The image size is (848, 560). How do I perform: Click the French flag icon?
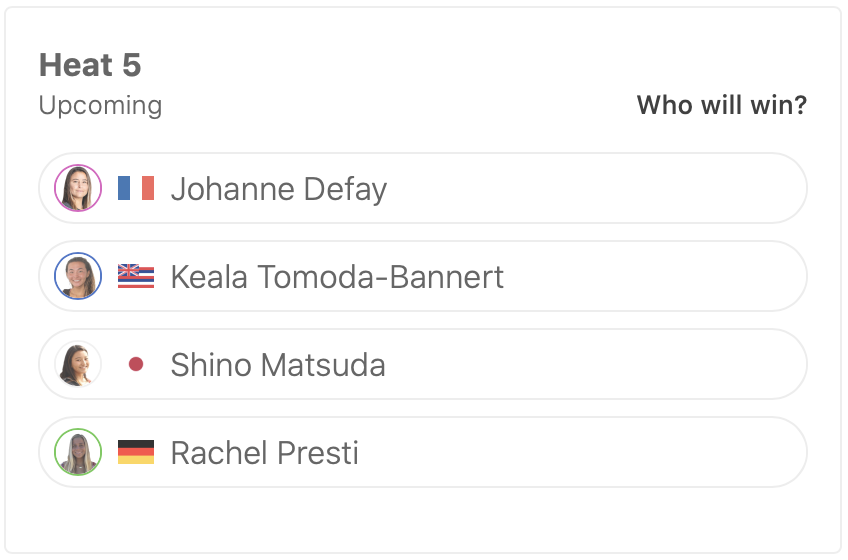coord(136,188)
